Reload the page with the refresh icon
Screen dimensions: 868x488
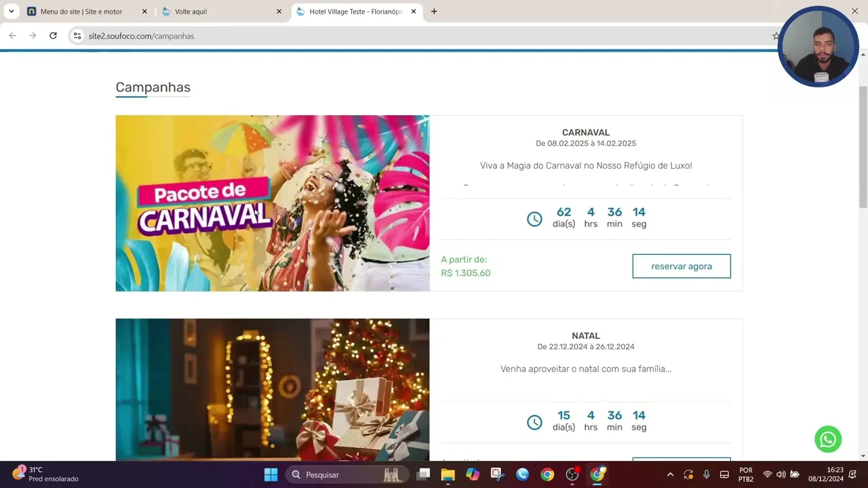tap(53, 36)
